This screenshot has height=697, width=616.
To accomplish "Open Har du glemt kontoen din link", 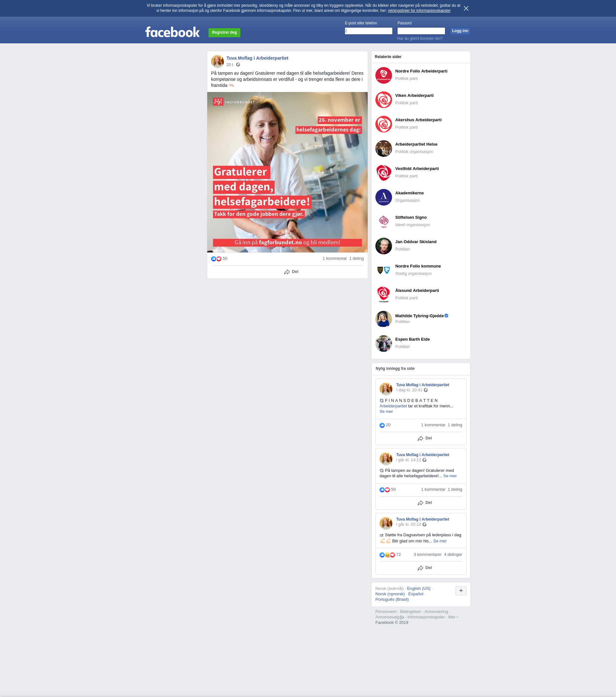I will pyautogui.click(x=420, y=38).
